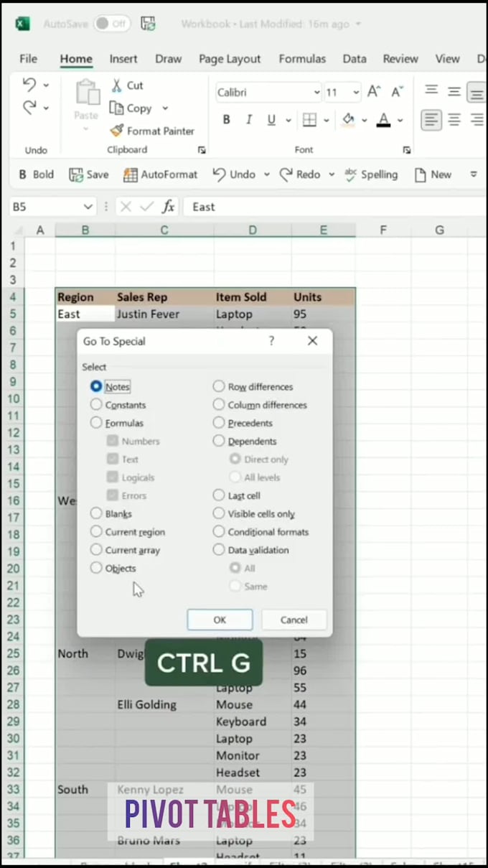Activate the Format Painter tool
Screen dimensions: 488x868
(x=152, y=131)
